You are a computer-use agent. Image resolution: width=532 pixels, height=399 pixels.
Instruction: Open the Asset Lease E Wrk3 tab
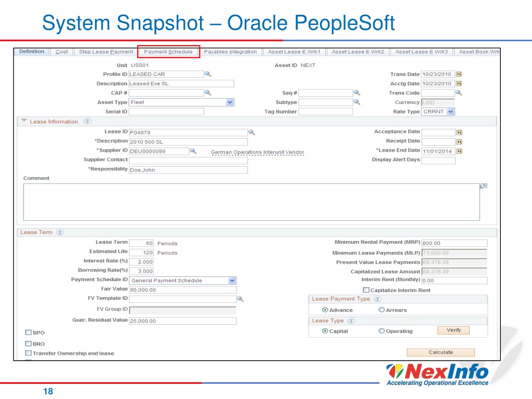[x=421, y=52]
